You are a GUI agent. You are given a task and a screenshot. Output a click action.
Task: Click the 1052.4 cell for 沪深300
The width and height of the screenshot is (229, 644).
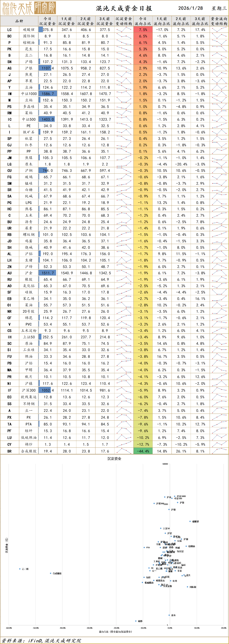click(x=48, y=390)
